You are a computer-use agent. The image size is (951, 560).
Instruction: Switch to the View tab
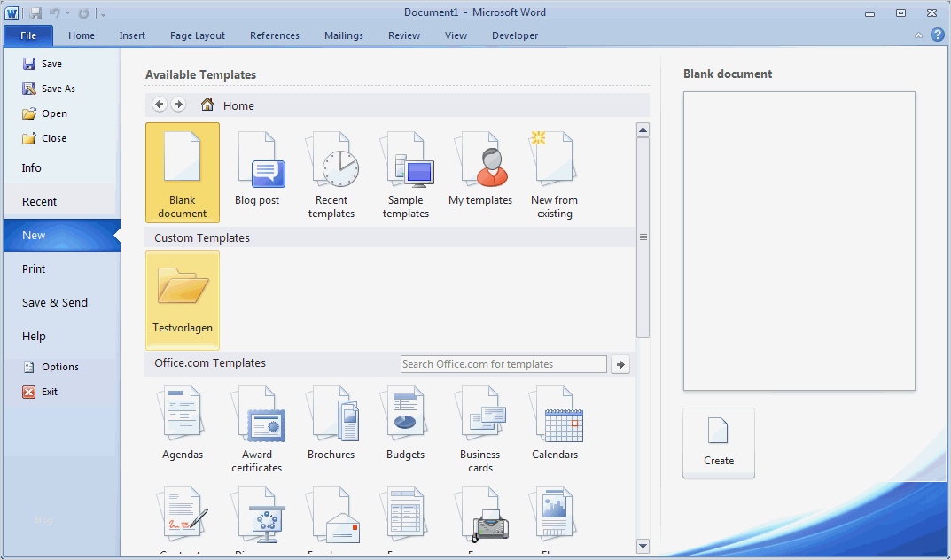click(x=456, y=35)
